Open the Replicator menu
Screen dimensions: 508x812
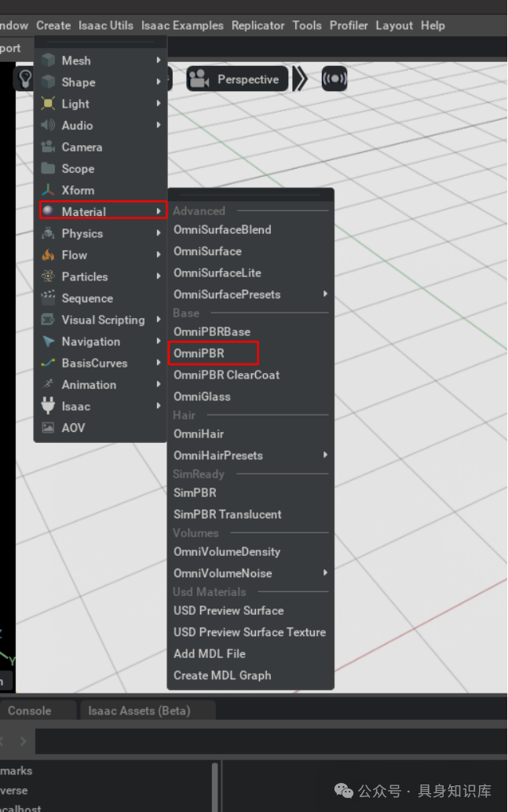coord(258,25)
